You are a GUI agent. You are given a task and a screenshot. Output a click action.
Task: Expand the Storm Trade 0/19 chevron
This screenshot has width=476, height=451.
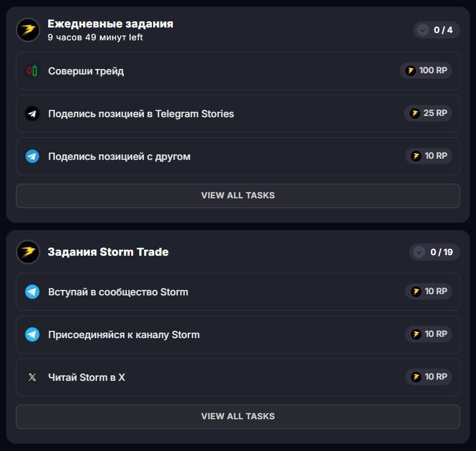point(419,252)
